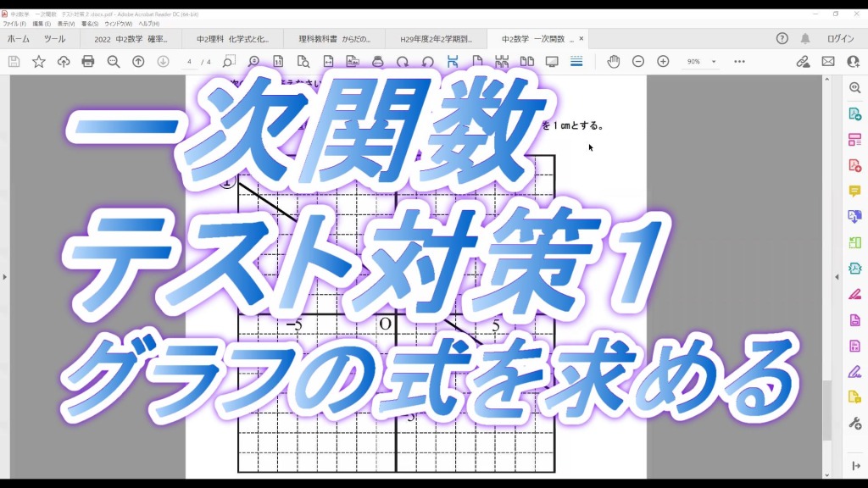Click the ログイン button

840,39
